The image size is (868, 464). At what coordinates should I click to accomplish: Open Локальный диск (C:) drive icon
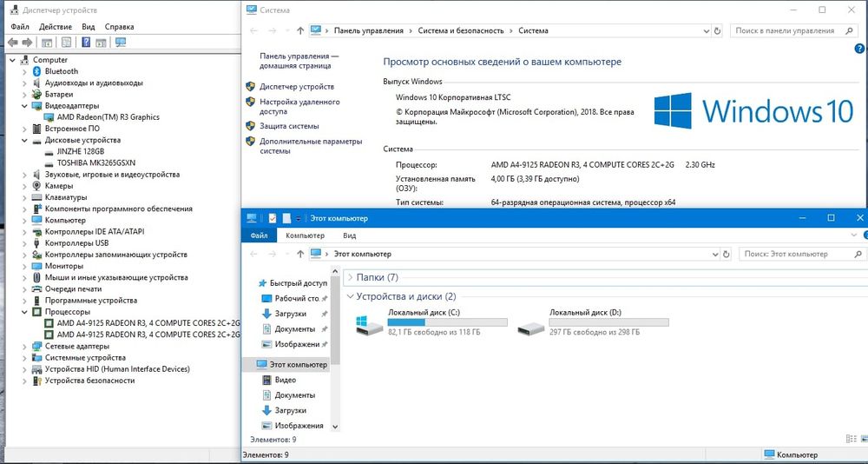point(369,326)
